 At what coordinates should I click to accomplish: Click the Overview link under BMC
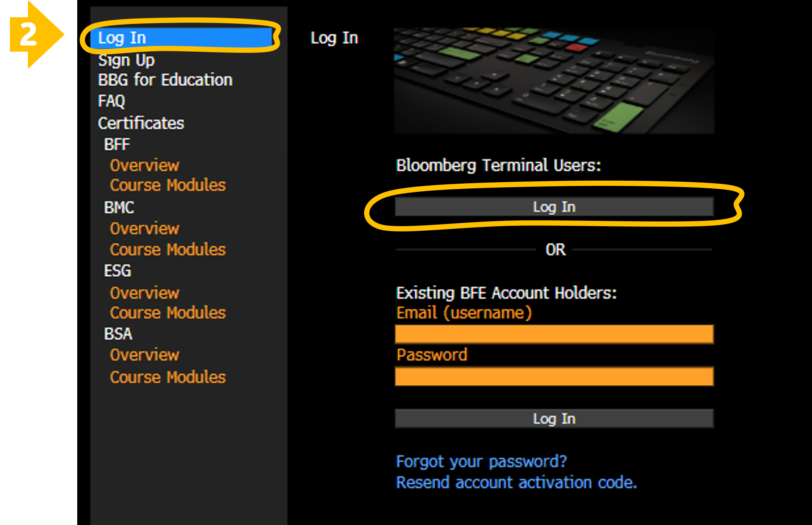(x=145, y=229)
